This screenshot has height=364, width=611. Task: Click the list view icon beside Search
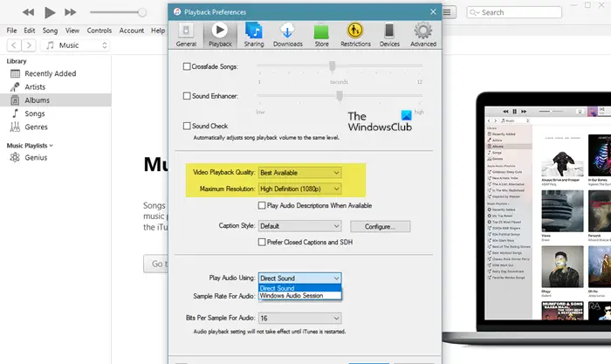(x=447, y=12)
